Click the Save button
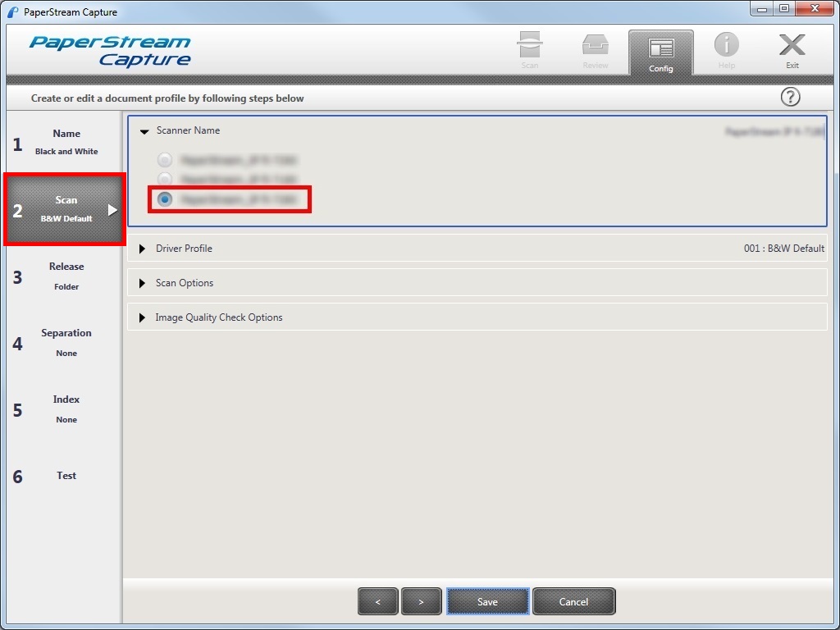 [487, 601]
